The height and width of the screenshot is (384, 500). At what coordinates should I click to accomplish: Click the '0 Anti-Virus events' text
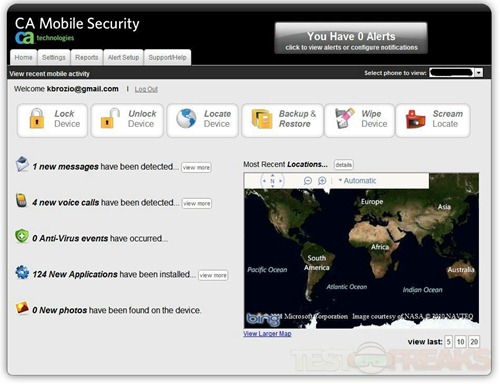click(70, 239)
